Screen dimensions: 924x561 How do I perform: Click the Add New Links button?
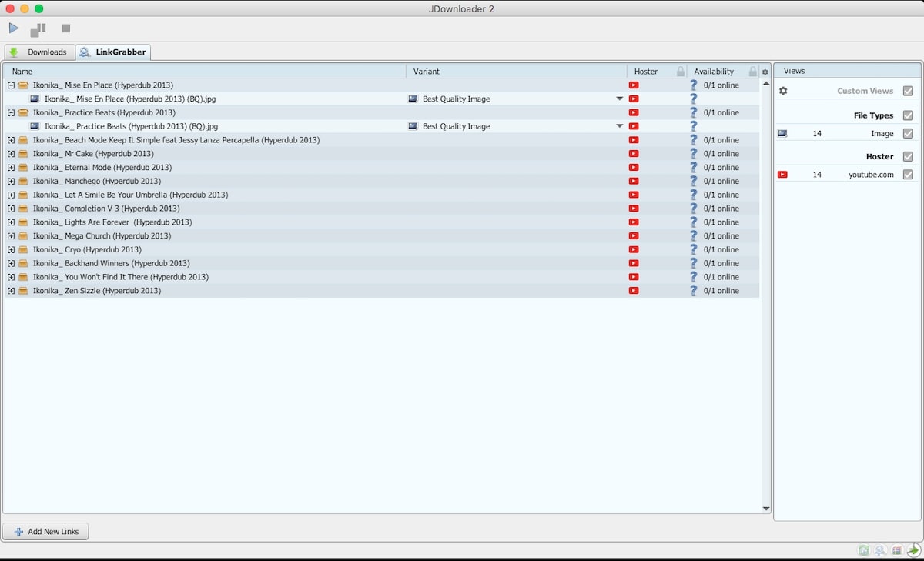[46, 532]
